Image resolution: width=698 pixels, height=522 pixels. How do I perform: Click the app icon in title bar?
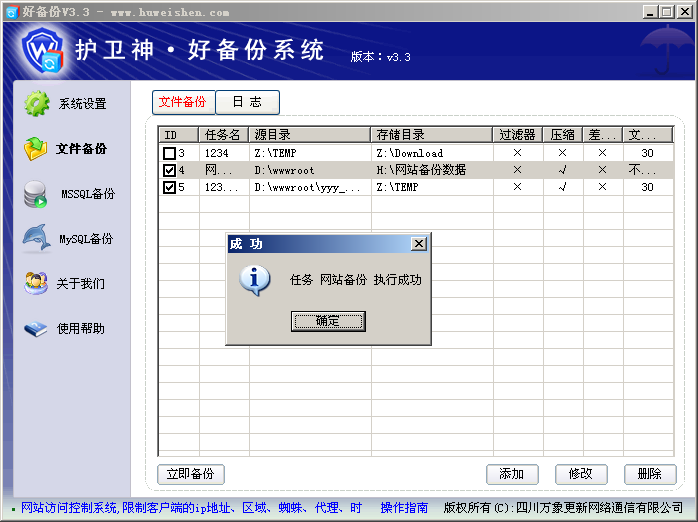tap(12, 12)
